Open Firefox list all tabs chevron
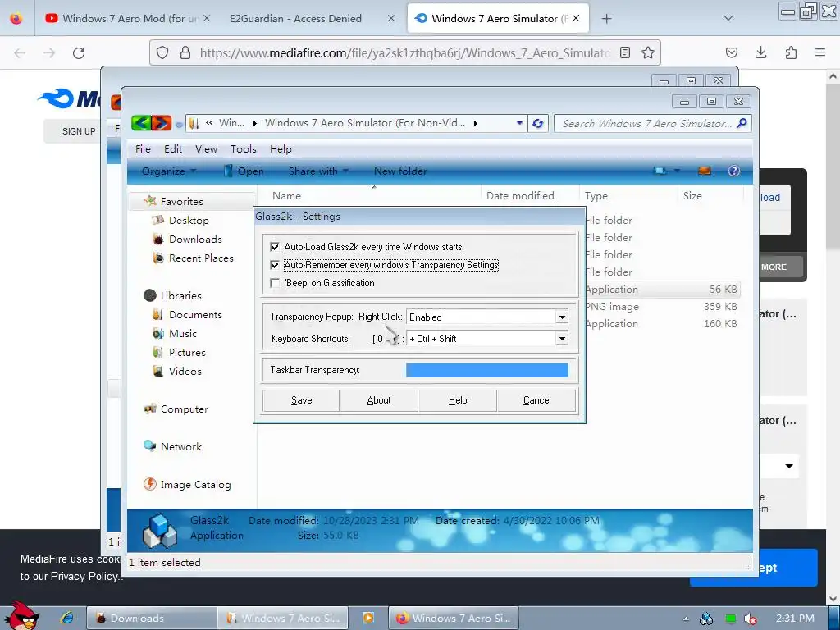840x630 pixels. (728, 18)
